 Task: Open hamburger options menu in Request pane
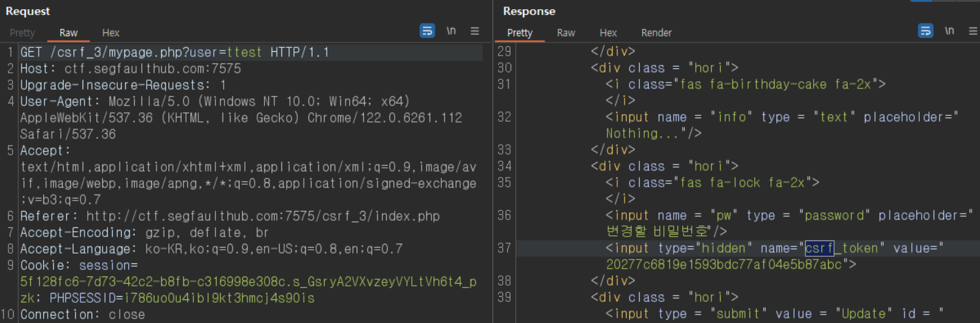point(475,31)
